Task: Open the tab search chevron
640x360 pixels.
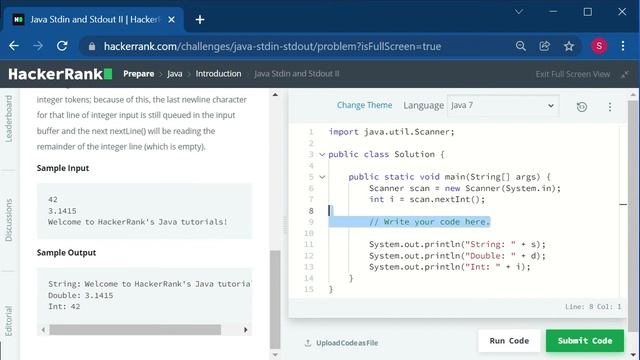Action: click(x=519, y=12)
